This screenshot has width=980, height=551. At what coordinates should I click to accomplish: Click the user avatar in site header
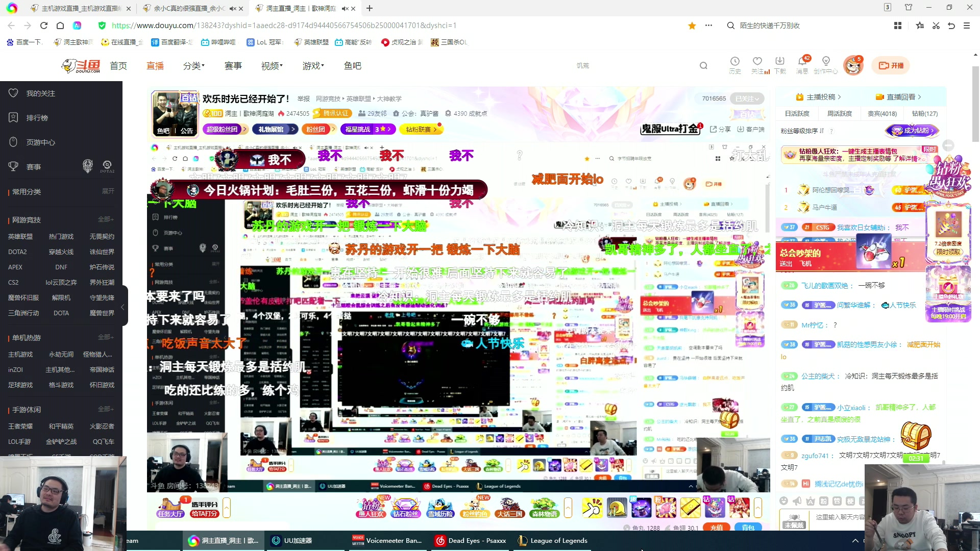tap(853, 65)
